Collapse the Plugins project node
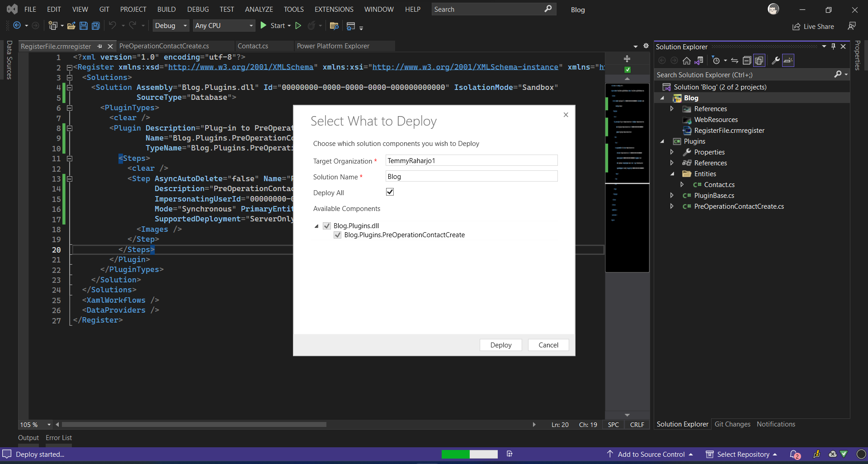 pos(662,141)
